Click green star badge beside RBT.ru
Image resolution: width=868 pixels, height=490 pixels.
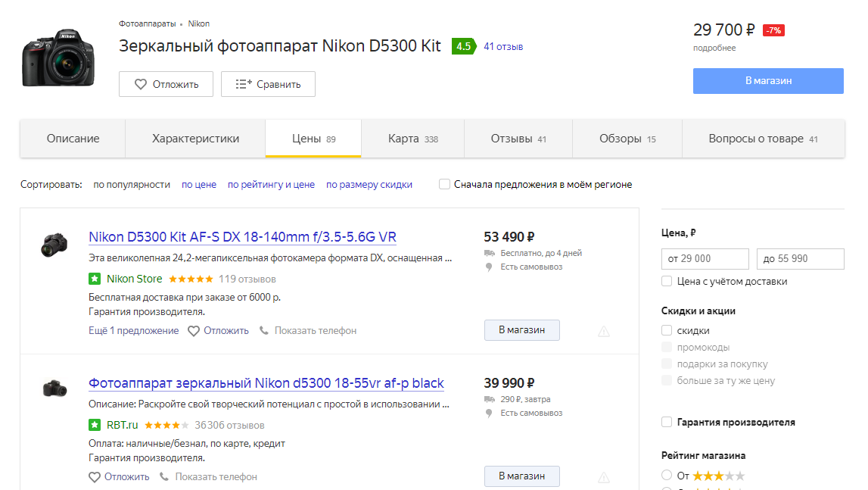pos(95,425)
